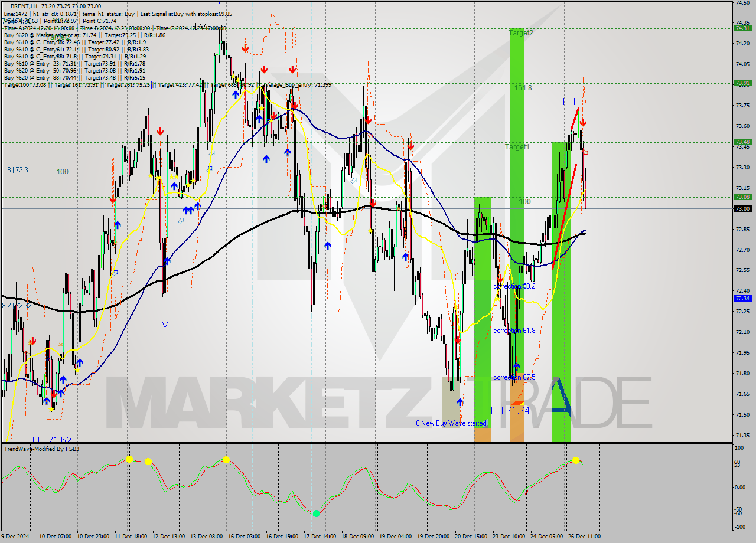Click the green dot on TrendWave oscillator
Screen dimensions: 756x543
click(x=316, y=513)
